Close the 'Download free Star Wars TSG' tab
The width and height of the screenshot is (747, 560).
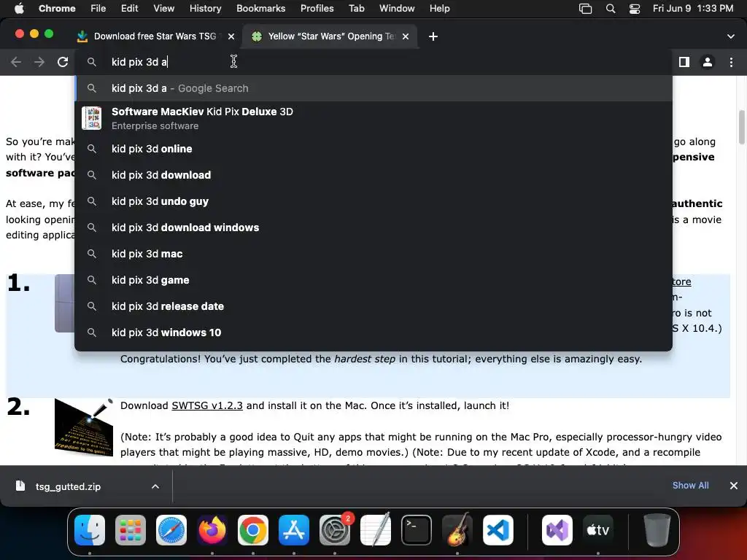pos(231,36)
